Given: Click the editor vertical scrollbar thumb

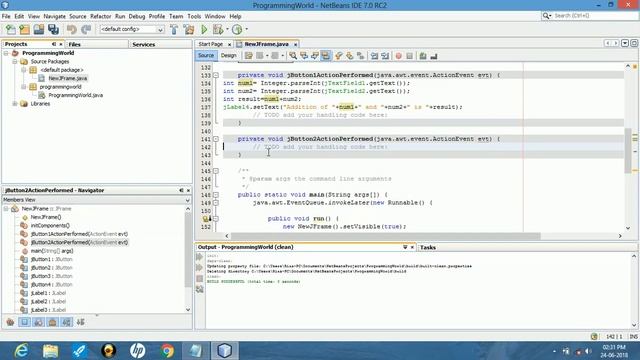Looking at the screenshot, I should (x=628, y=150).
